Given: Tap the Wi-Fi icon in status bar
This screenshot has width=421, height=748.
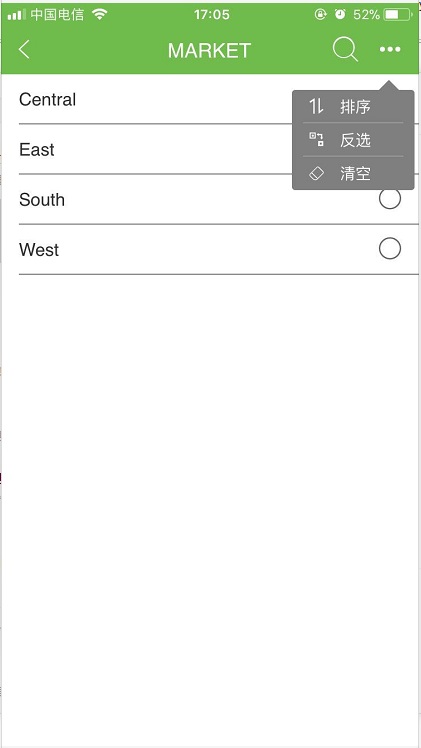Looking at the screenshot, I should coord(100,14).
